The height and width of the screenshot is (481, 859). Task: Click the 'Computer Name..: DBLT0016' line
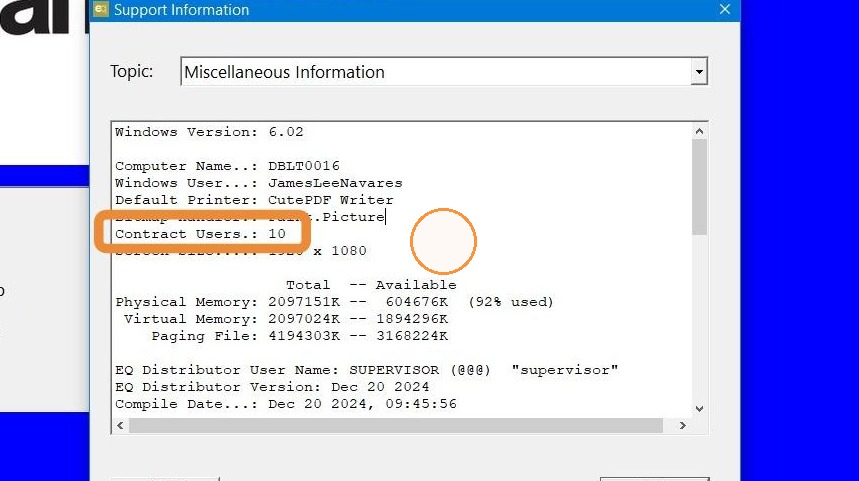pyautogui.click(x=227, y=166)
